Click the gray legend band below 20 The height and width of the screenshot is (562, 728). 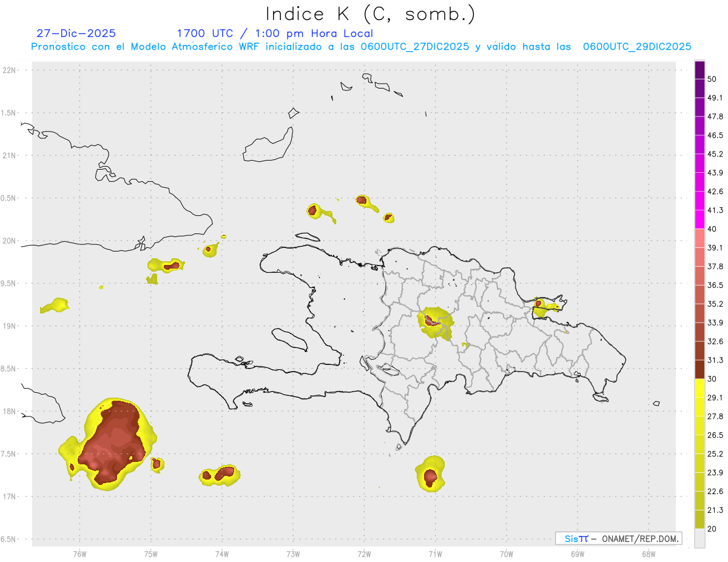[x=699, y=538]
